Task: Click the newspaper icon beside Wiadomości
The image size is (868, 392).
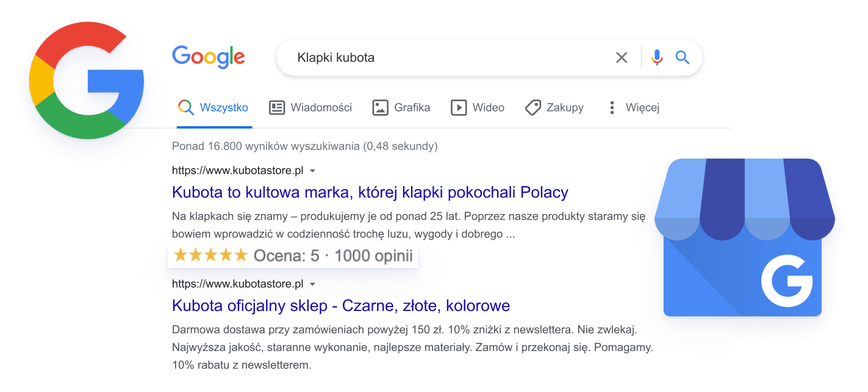Action: tap(276, 107)
